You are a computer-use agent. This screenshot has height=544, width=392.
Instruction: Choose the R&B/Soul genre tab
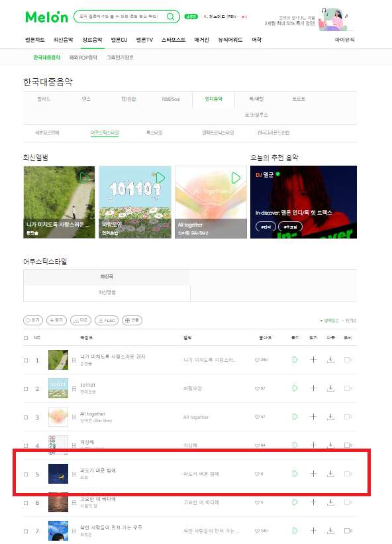(171, 99)
